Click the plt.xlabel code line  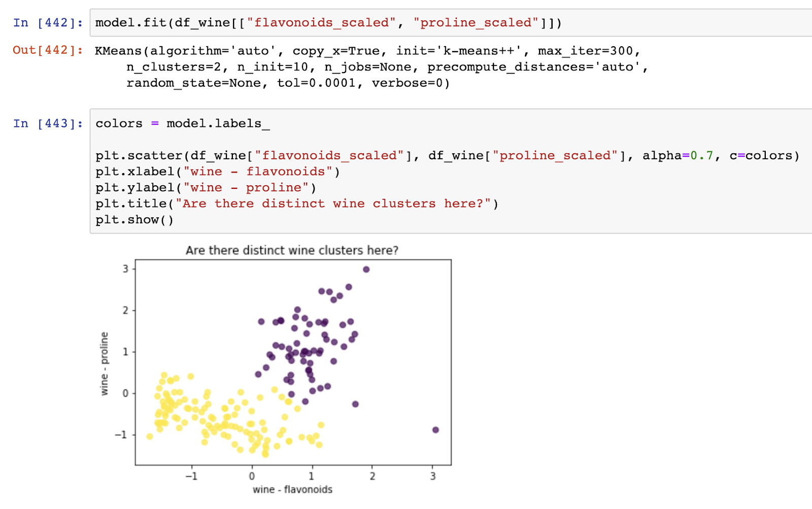point(218,172)
